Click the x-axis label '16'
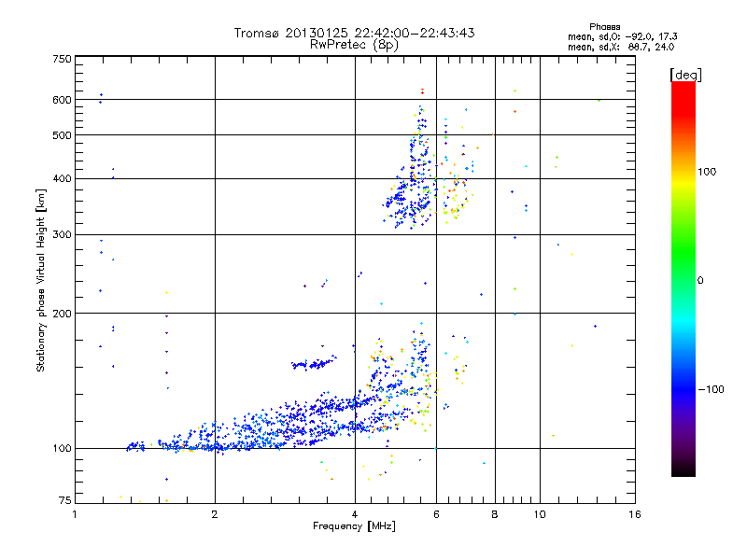 tap(635, 514)
